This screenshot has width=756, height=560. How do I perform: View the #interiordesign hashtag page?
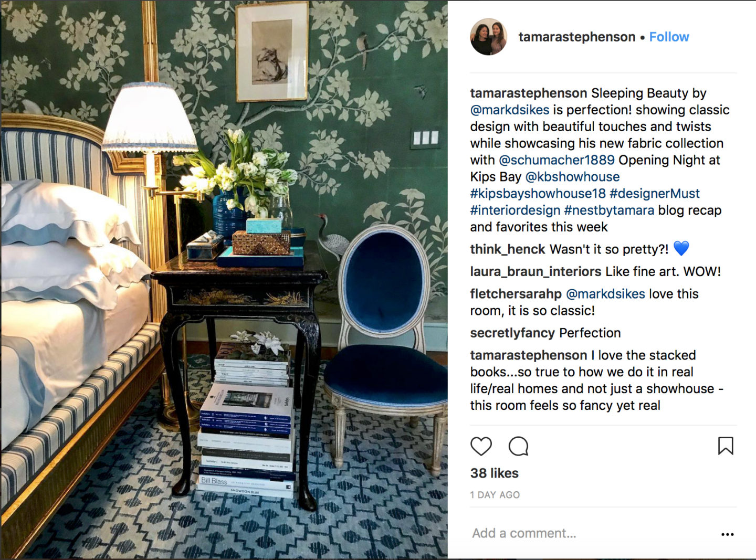[x=516, y=210]
